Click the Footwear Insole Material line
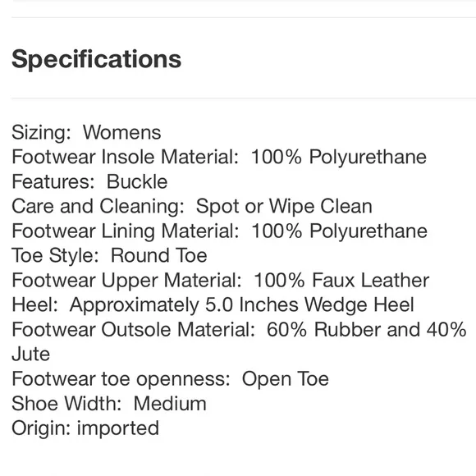Screen dimensions: 476x476 pos(219,158)
